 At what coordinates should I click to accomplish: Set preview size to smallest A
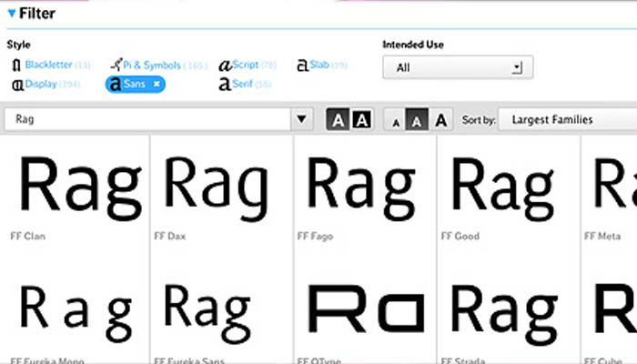395,120
